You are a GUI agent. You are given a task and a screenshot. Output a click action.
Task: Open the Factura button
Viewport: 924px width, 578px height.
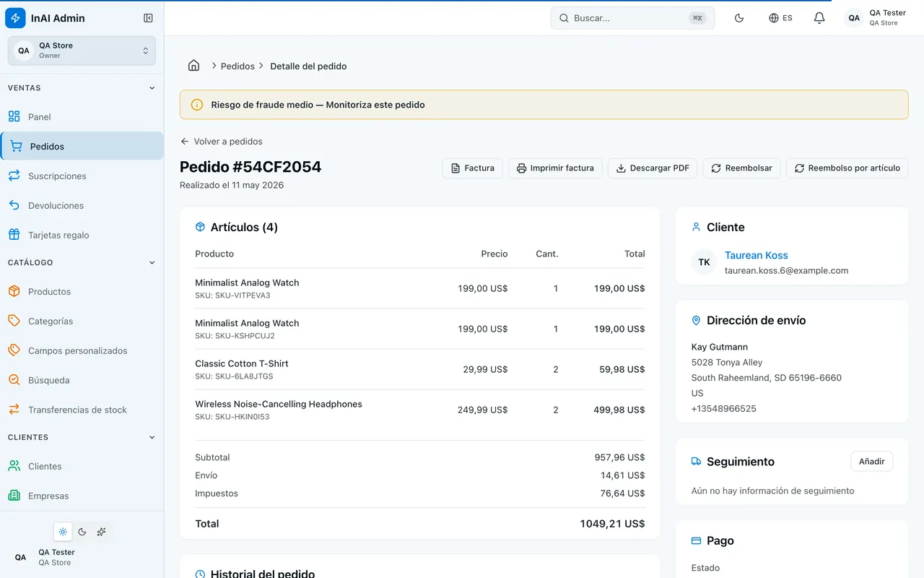[473, 168]
